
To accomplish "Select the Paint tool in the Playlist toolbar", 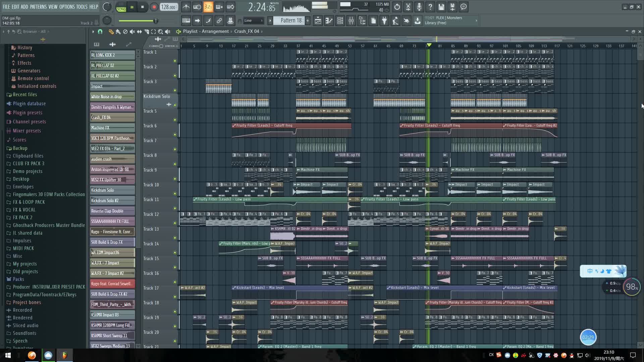I will click(118, 32).
